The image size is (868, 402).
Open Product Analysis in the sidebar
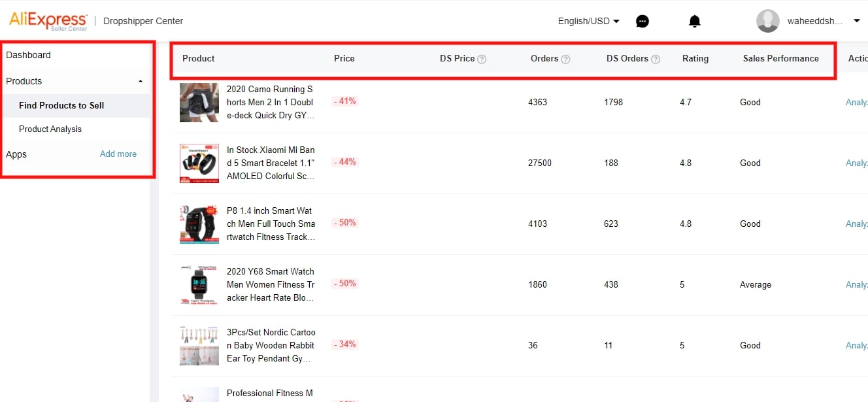click(50, 129)
